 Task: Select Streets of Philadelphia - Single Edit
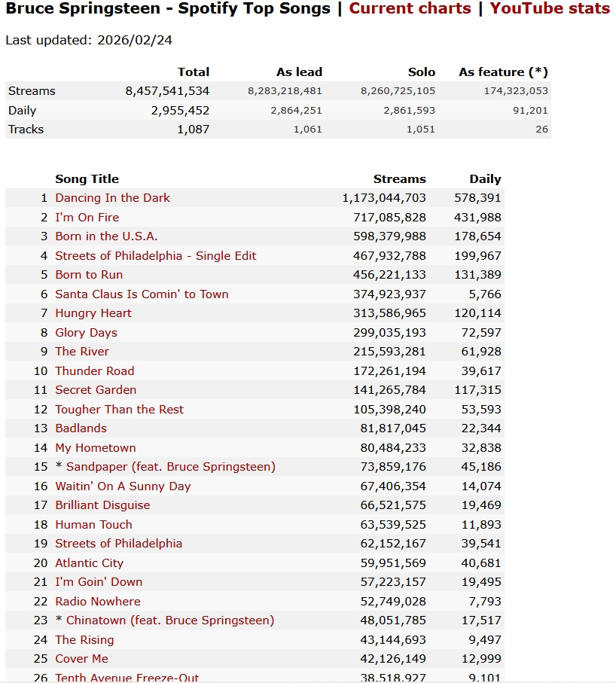pos(155,256)
